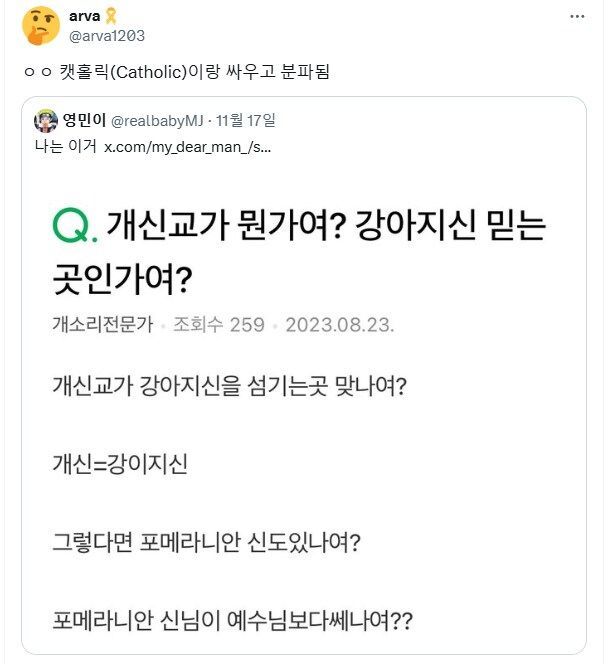Click the @arva1203 handle
Screen dimensions: 608x664
click(106, 35)
